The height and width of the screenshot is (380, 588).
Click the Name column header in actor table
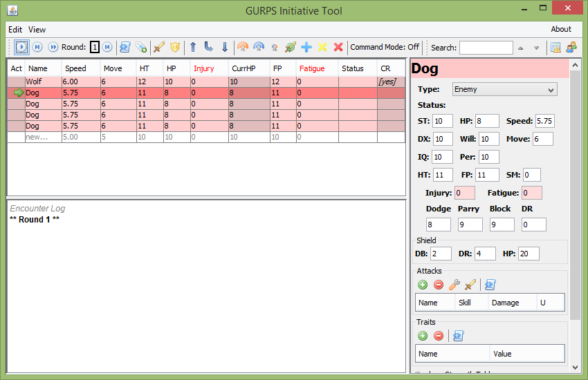(x=43, y=68)
